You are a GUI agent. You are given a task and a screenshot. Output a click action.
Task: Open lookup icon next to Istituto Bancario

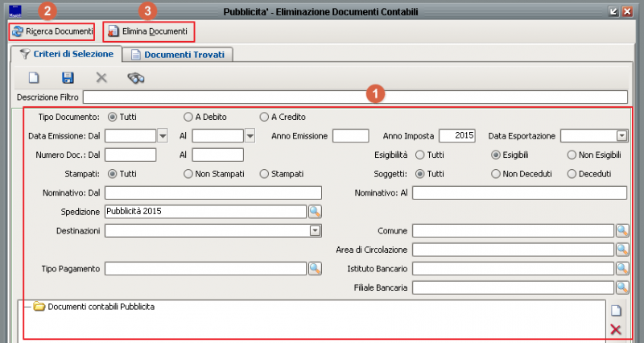[622, 268]
